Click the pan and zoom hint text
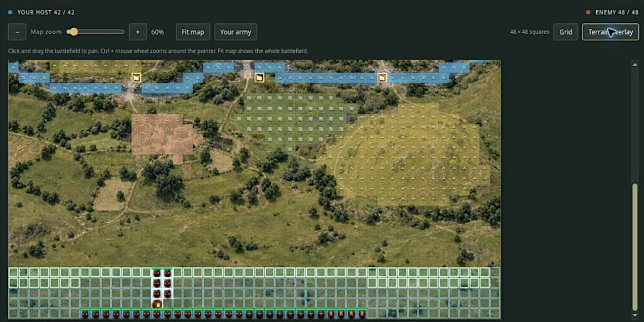 158,51
